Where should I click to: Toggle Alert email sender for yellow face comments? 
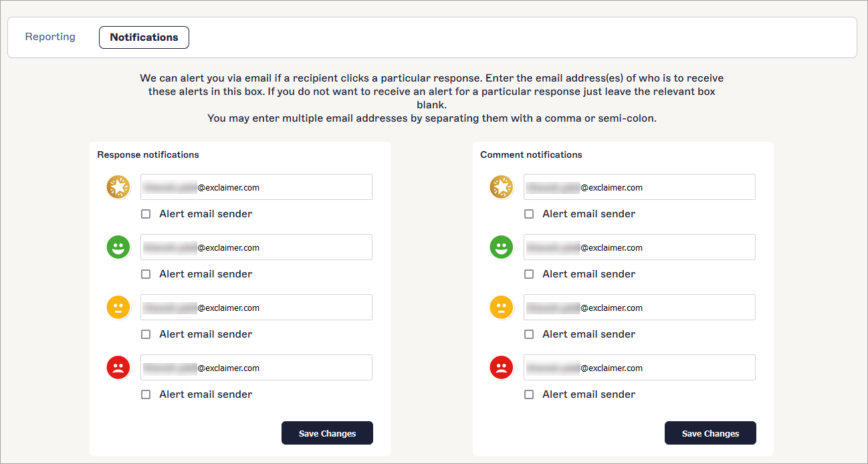(529, 334)
